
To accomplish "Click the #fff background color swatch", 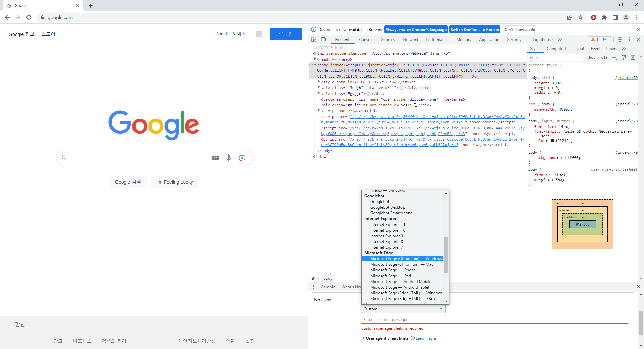I will click(567, 158).
